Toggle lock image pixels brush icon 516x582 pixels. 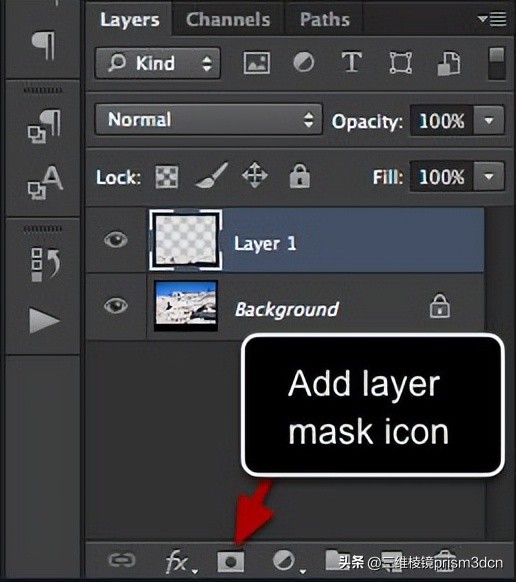pos(212,175)
